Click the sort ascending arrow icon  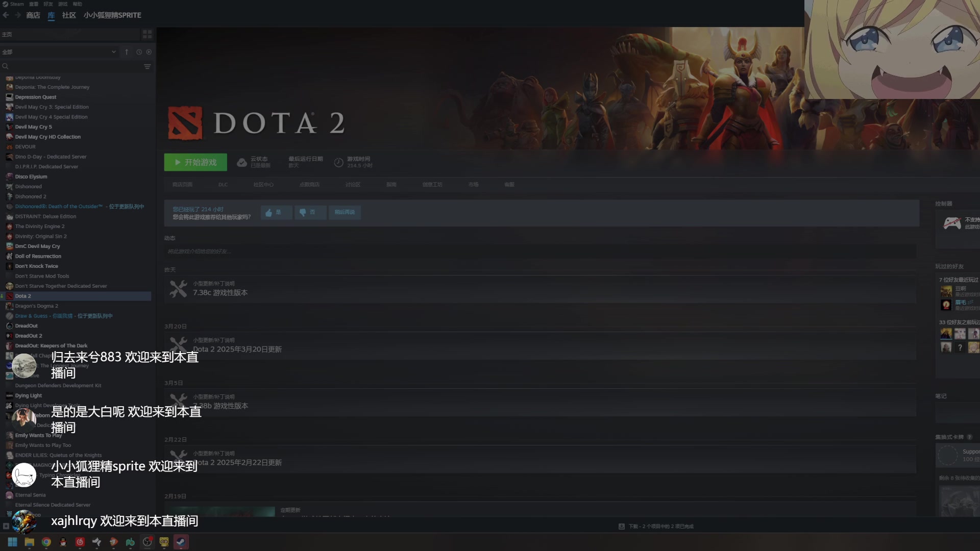tap(127, 52)
